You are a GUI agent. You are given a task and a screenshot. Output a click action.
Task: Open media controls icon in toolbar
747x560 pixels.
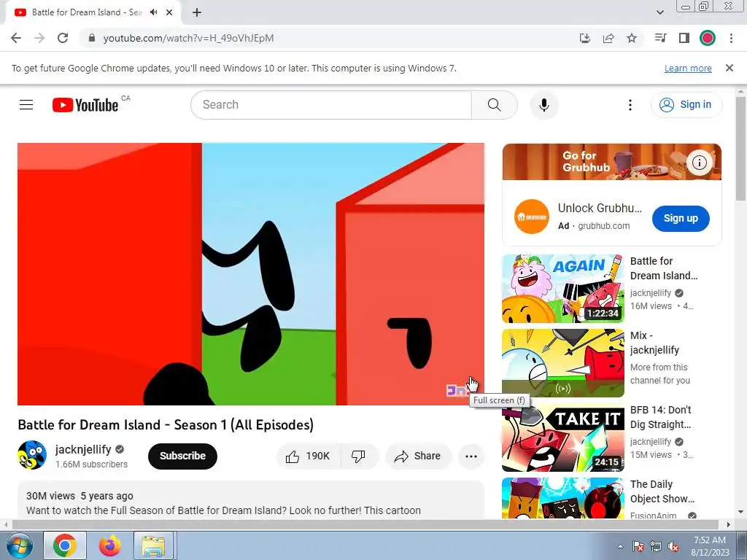tap(660, 38)
